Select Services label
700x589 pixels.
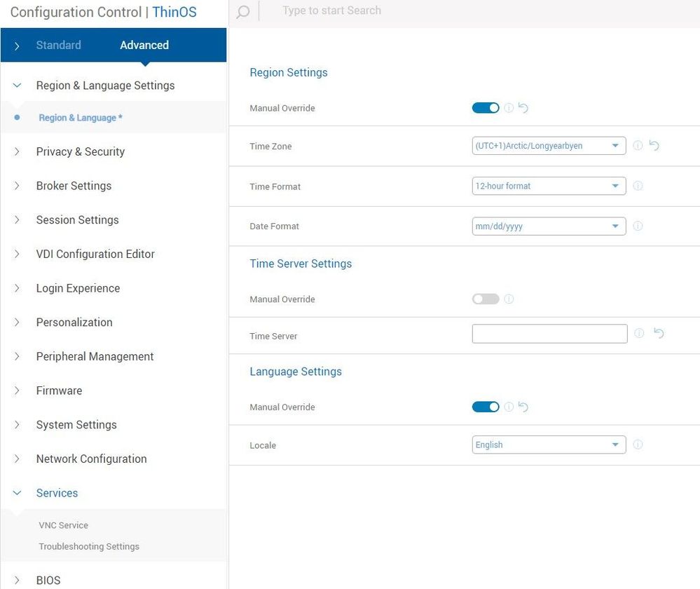click(57, 493)
